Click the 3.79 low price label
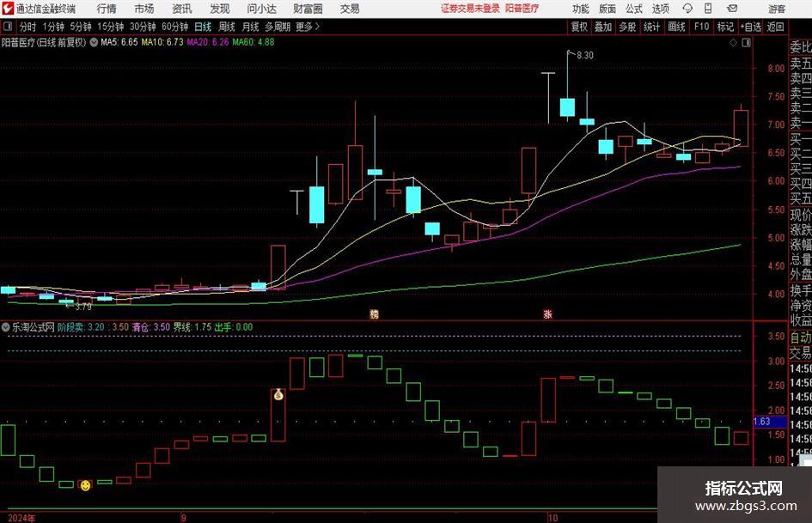 (82, 307)
